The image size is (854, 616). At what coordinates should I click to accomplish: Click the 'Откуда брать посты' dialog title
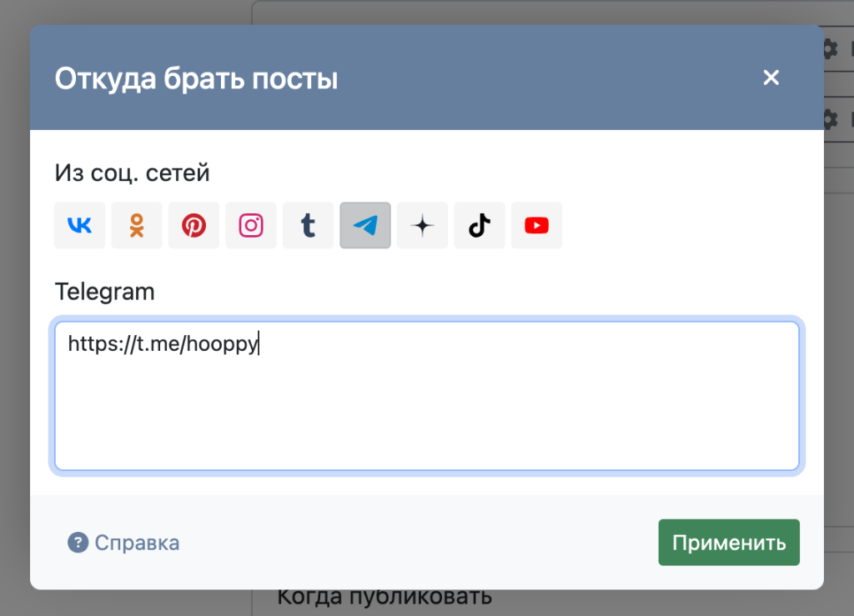click(196, 79)
